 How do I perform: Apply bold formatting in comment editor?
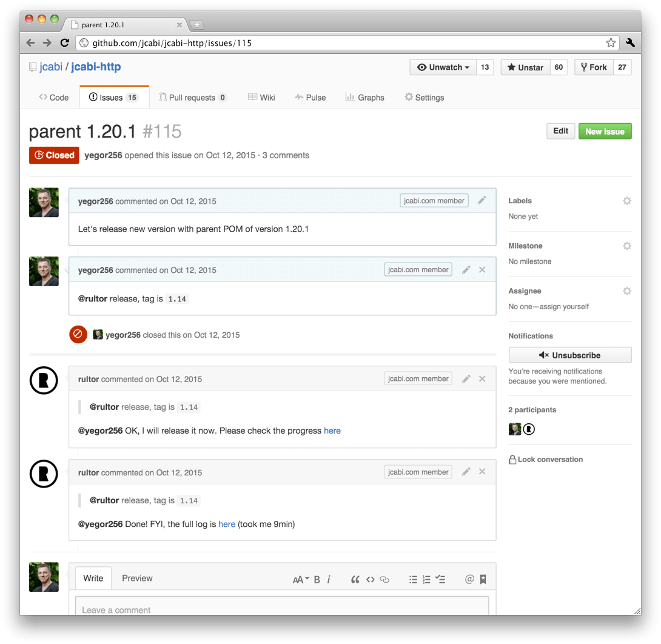[x=317, y=580]
